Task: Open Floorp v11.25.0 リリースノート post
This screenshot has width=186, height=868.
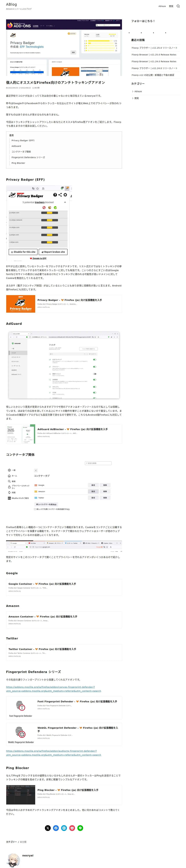Action: pos(155,48)
